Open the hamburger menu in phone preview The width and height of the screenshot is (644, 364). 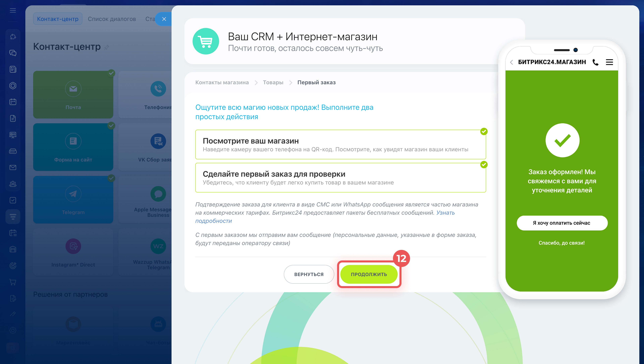pos(609,62)
